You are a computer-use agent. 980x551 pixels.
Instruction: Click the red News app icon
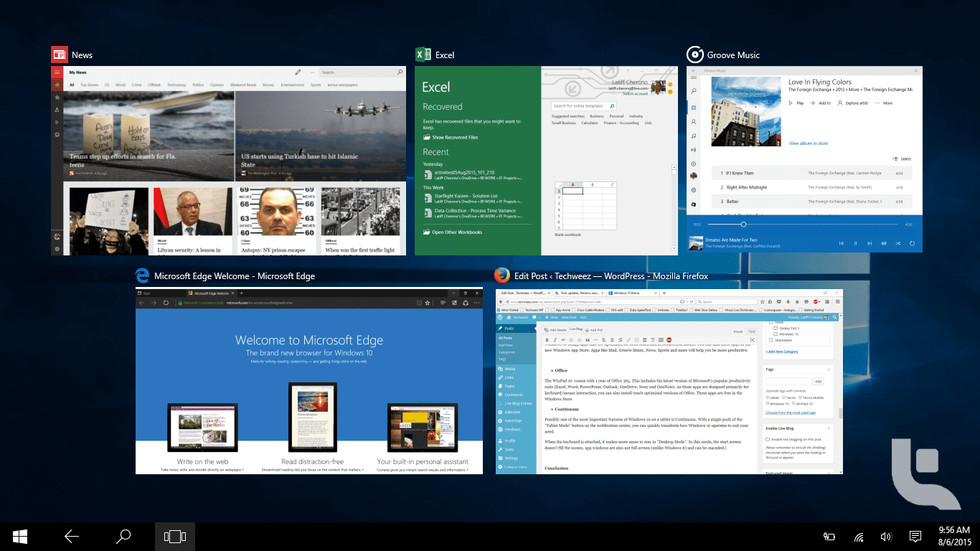point(59,55)
